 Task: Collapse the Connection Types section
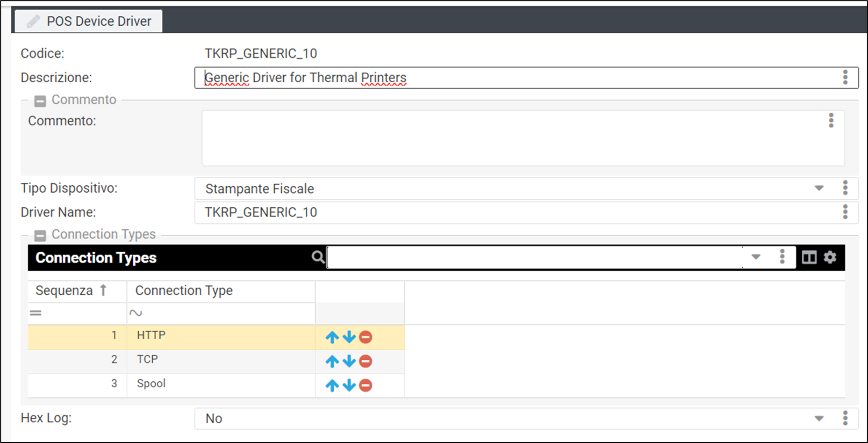[40, 235]
